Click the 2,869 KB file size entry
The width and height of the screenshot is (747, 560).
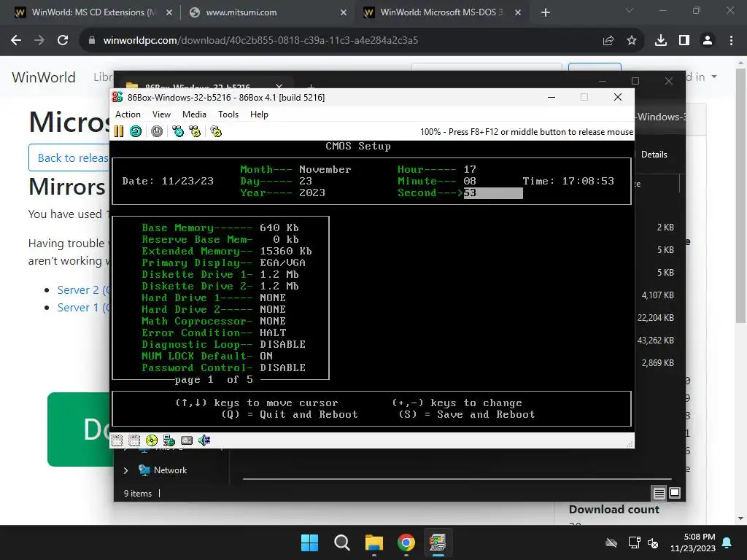coord(658,363)
